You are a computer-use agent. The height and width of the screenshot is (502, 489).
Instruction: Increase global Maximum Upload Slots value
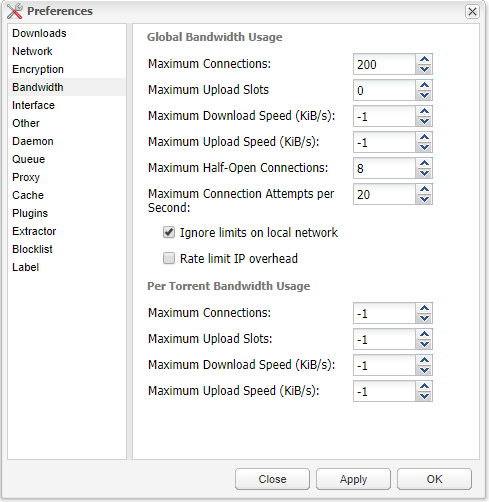(424, 85)
